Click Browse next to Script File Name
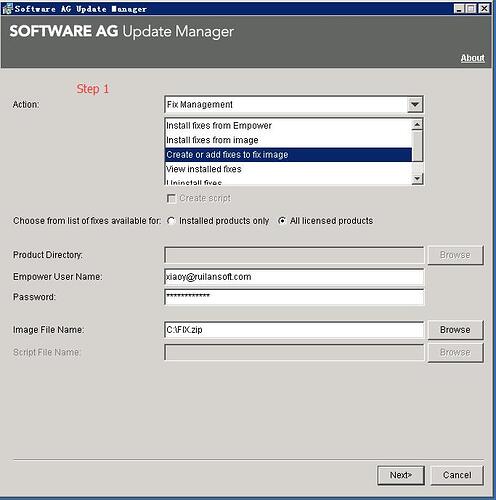Image resolution: width=496 pixels, height=500 pixels. point(455,352)
